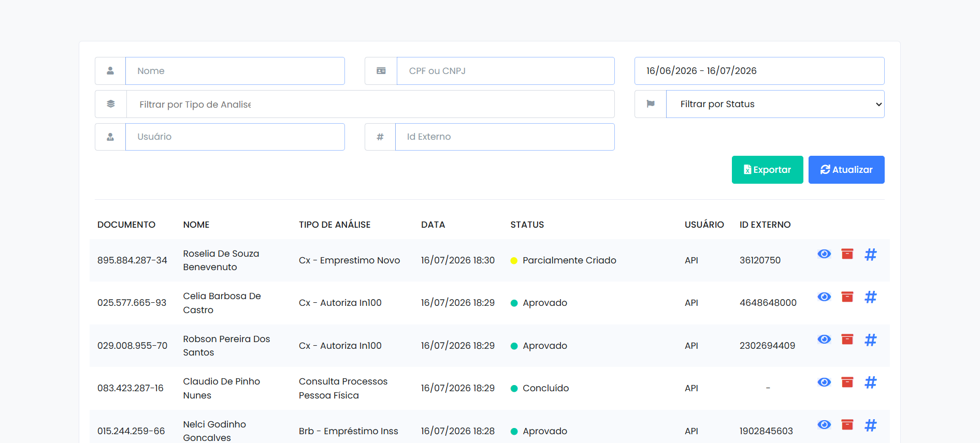Archive Robson Pereira Dos Santos entry
This screenshot has width=980, height=443.
pyautogui.click(x=847, y=339)
